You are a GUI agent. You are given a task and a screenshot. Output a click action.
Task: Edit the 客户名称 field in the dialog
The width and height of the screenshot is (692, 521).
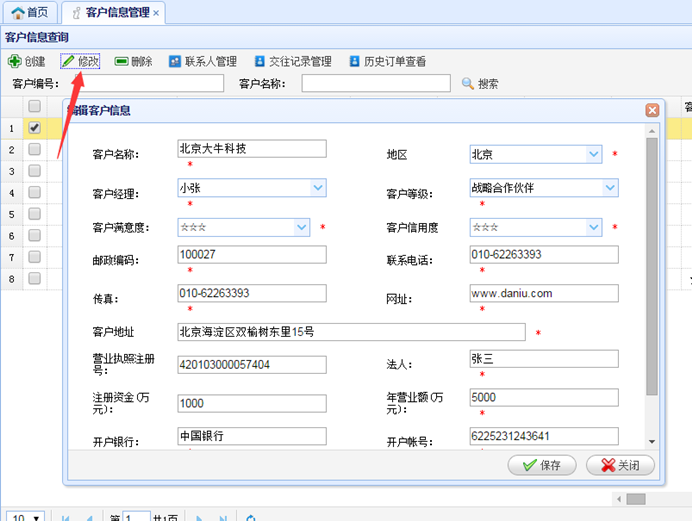click(x=252, y=149)
